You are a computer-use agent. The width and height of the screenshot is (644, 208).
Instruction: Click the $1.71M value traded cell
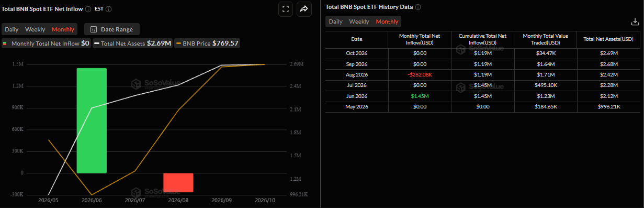coord(545,75)
